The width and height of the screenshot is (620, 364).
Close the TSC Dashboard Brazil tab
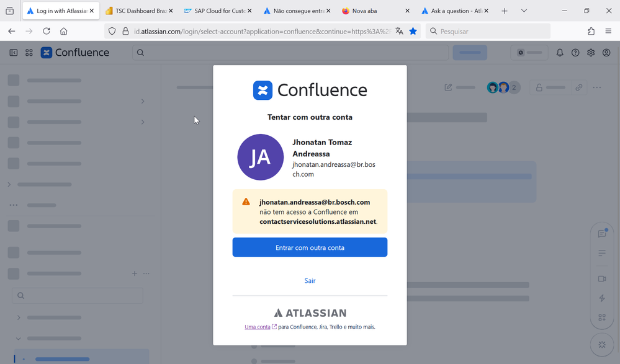171,11
